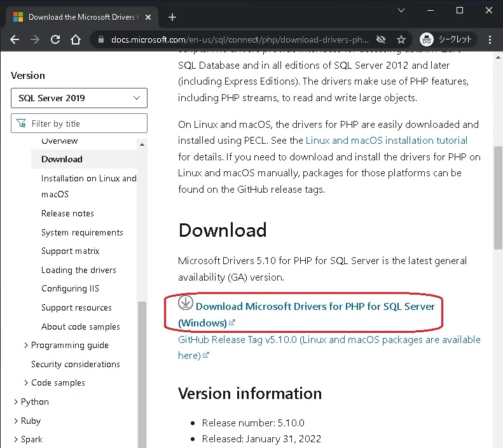Go back to the previous page
The width and height of the screenshot is (503, 448).
(15, 39)
